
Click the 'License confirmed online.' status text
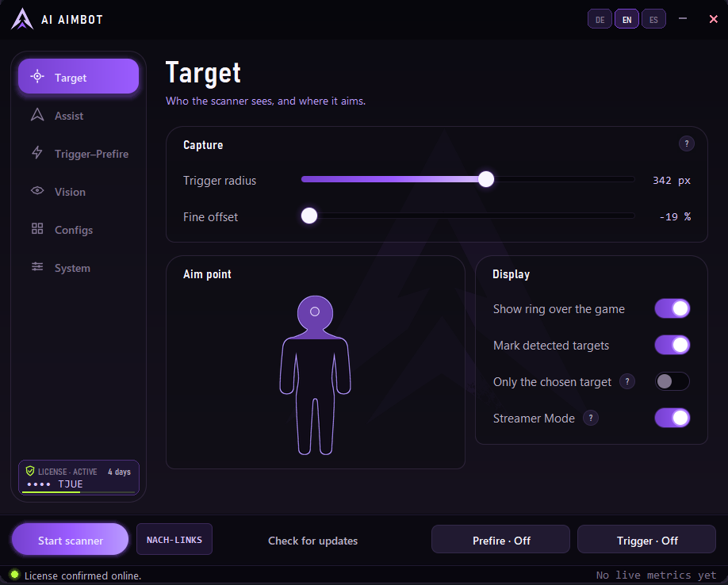point(82,575)
